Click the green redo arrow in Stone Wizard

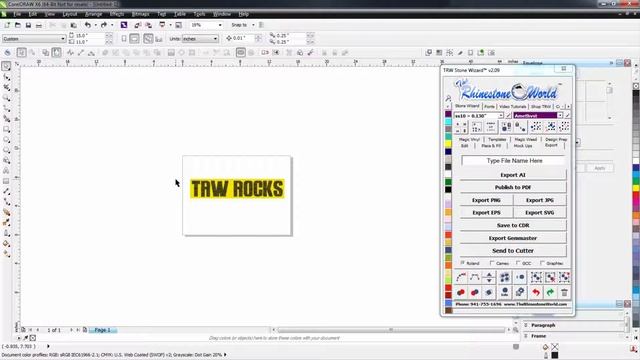click(x=550, y=292)
